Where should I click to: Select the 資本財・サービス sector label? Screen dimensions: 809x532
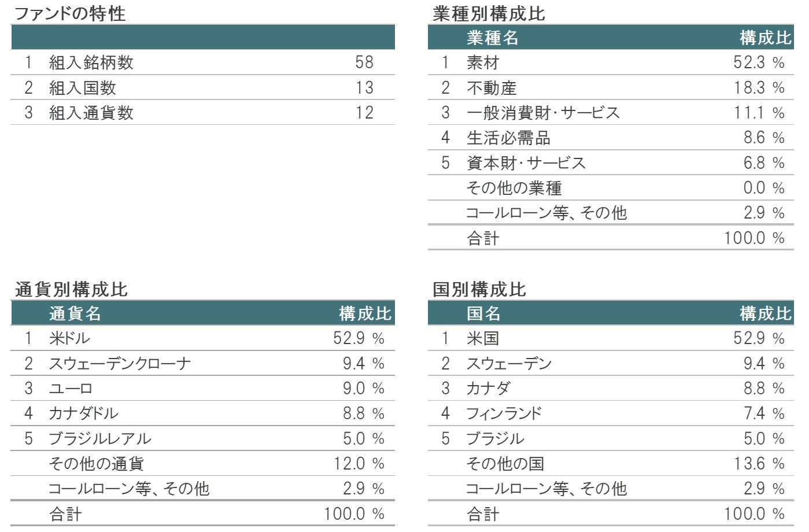[526, 163]
